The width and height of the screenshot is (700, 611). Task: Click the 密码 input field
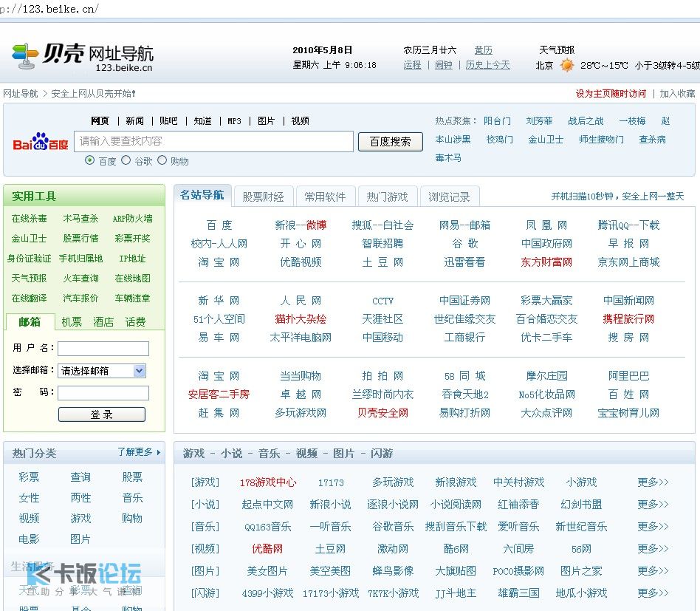tap(103, 393)
